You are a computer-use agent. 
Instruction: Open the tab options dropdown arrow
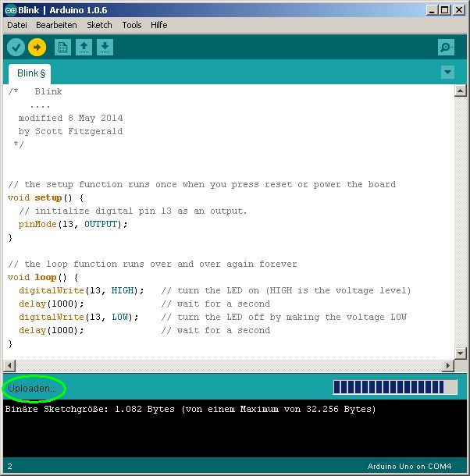click(447, 73)
